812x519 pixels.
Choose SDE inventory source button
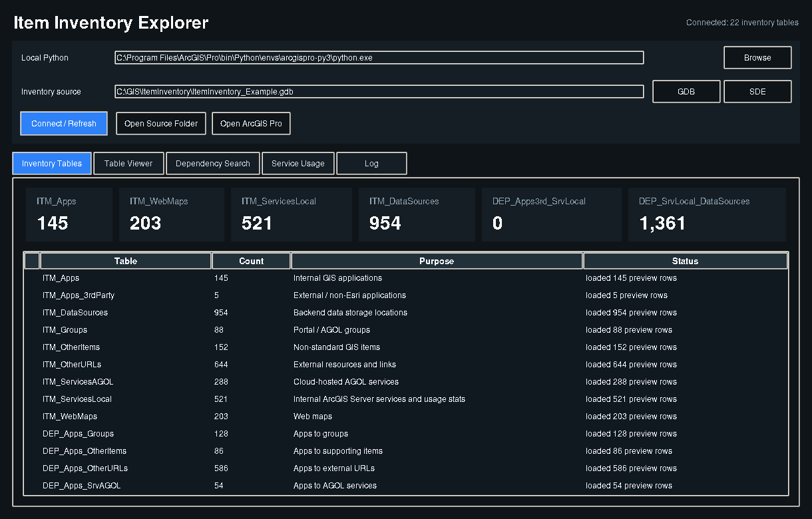click(x=757, y=92)
